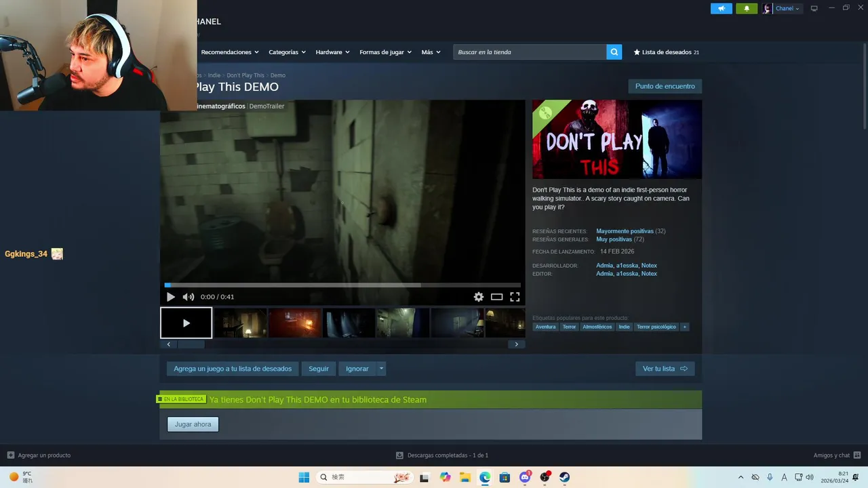Viewport: 868px width, 488px height.
Task: Open 'Amigos y chat' panel
Action: [x=837, y=455]
